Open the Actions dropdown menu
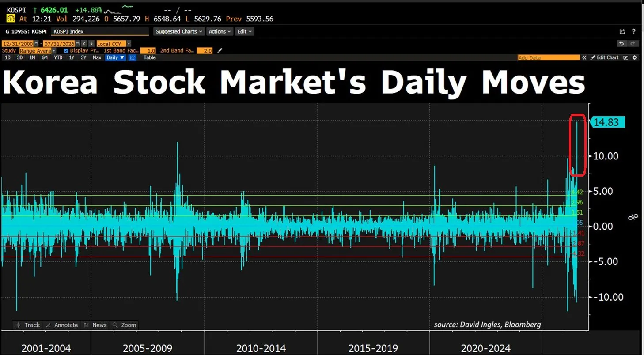 pyautogui.click(x=220, y=31)
